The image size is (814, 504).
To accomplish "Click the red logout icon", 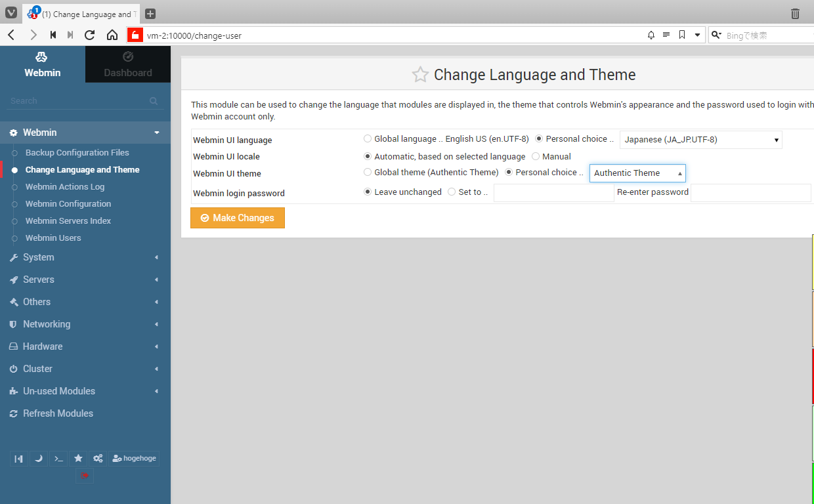I will click(85, 475).
